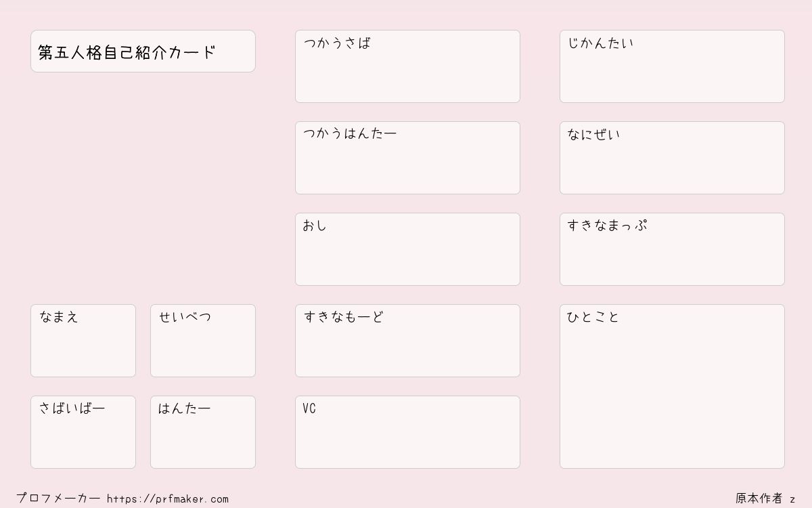Image resolution: width=812 pixels, height=508 pixels.
Task: Click the おし input box
Action: [407, 249]
